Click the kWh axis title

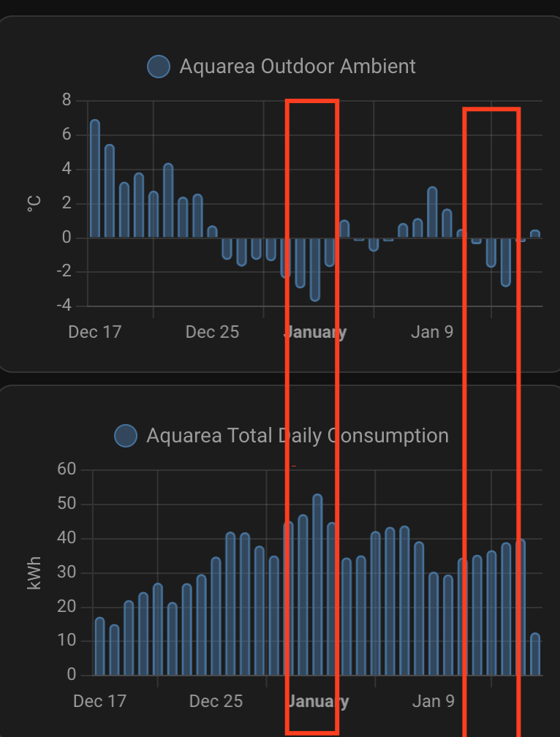click(34, 572)
